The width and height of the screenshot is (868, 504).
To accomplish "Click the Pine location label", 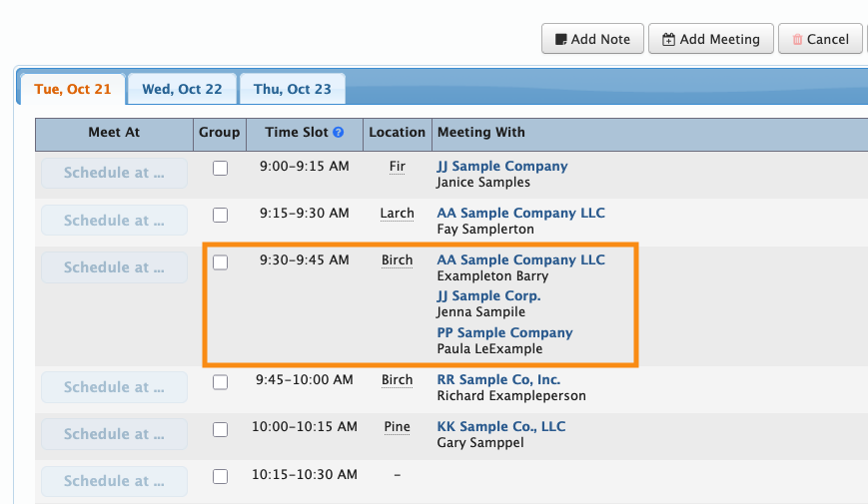I will tap(397, 426).
